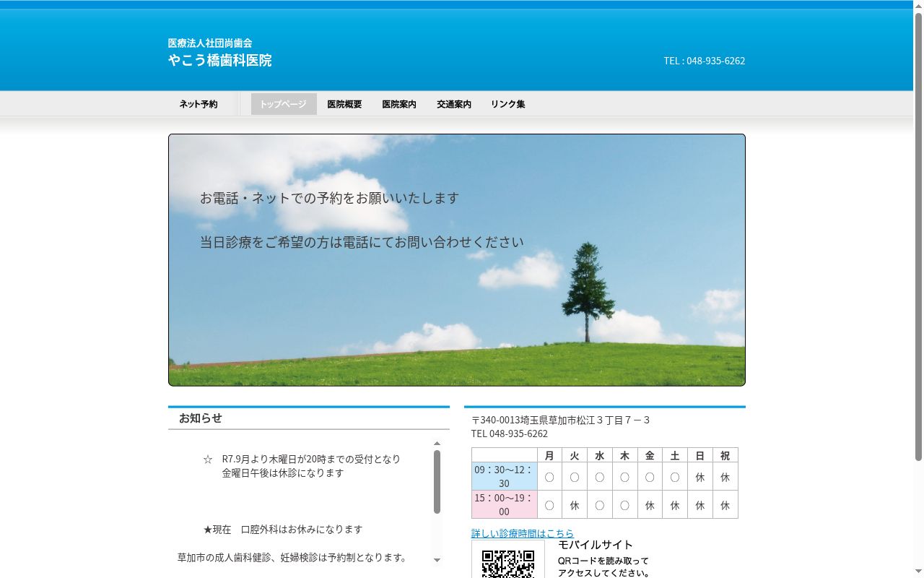Open the ネット予約 online booking page

point(199,104)
